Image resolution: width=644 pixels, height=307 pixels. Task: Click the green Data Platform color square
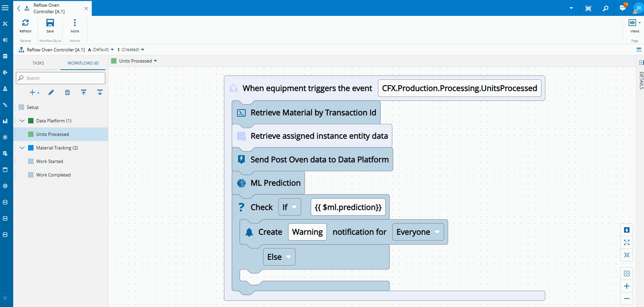(x=31, y=121)
